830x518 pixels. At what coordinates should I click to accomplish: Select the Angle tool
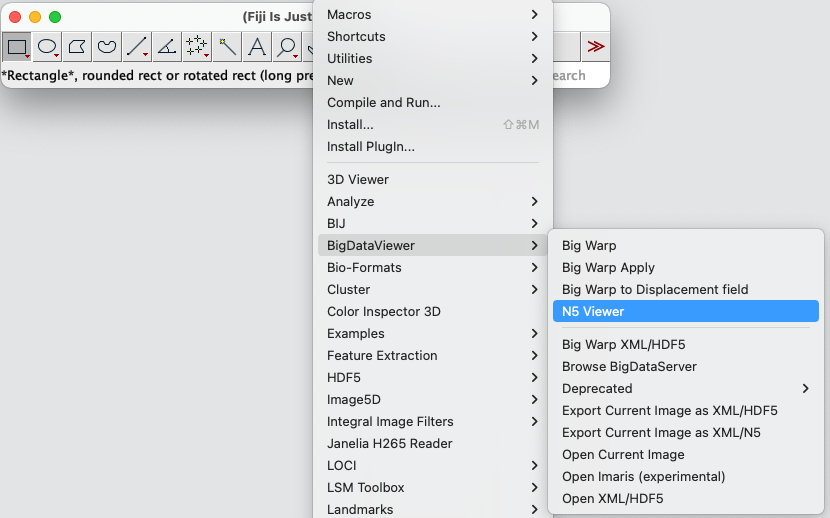(x=167, y=47)
